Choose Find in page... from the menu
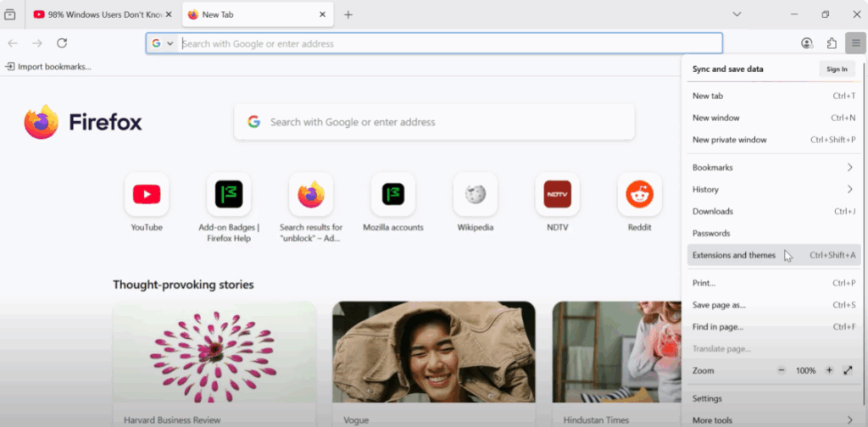 pos(774,327)
